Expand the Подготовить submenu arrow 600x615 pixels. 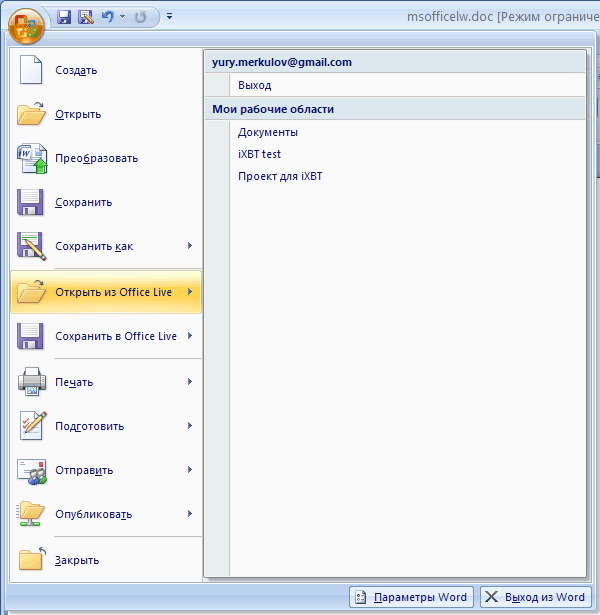point(190,425)
